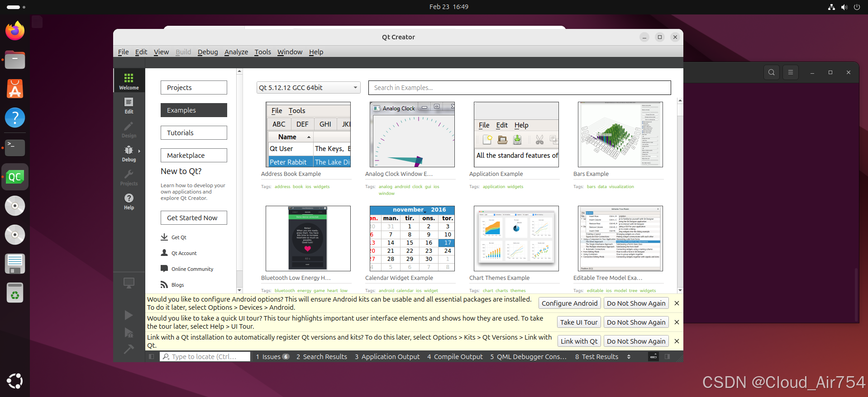Select the Examples button

pyautogui.click(x=194, y=110)
